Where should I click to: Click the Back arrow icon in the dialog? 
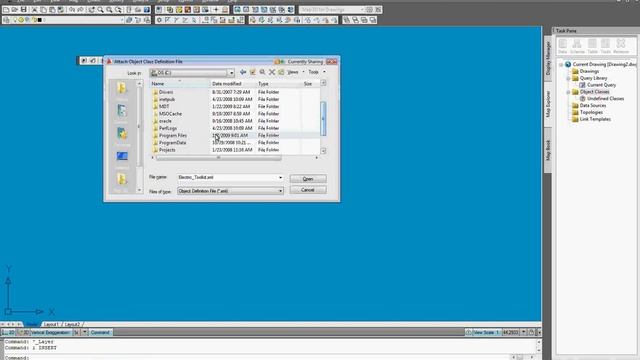coord(243,72)
